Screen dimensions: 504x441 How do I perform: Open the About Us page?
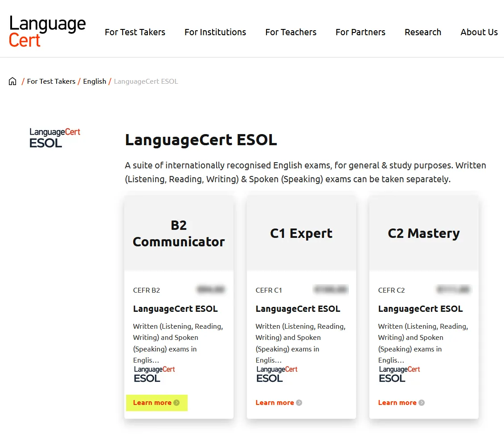479,32
